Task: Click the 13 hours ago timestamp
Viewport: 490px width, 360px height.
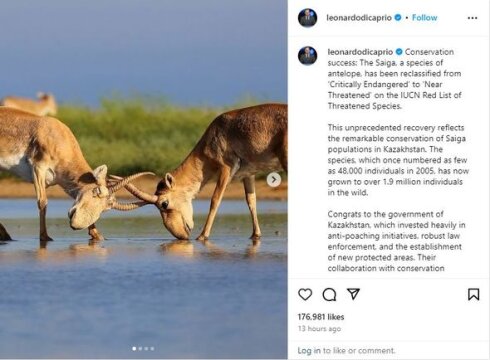Action: (319, 329)
